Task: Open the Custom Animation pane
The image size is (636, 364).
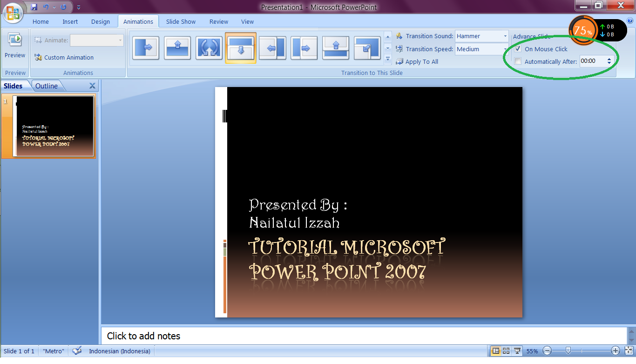Action: [x=64, y=57]
